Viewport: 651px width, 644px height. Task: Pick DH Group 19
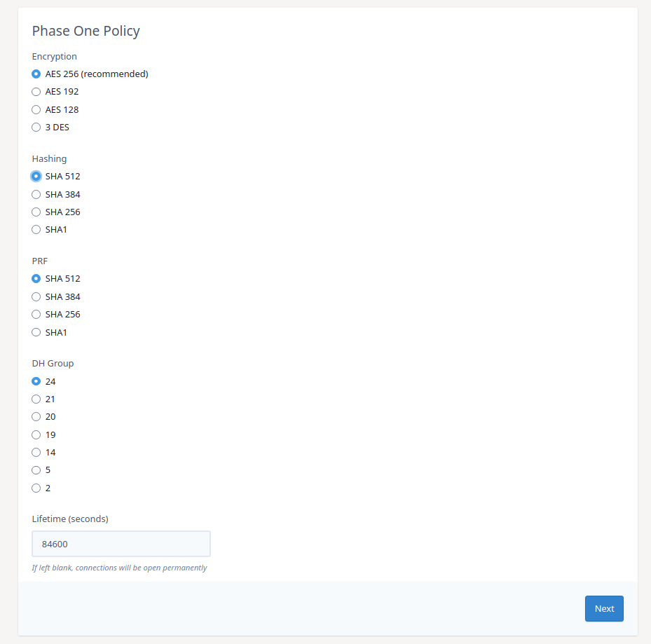pos(36,434)
